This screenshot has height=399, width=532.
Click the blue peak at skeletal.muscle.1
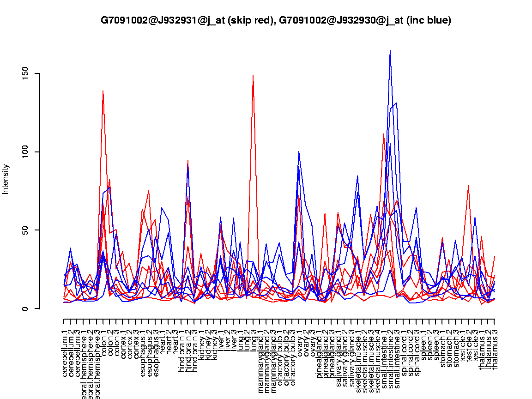357,176
